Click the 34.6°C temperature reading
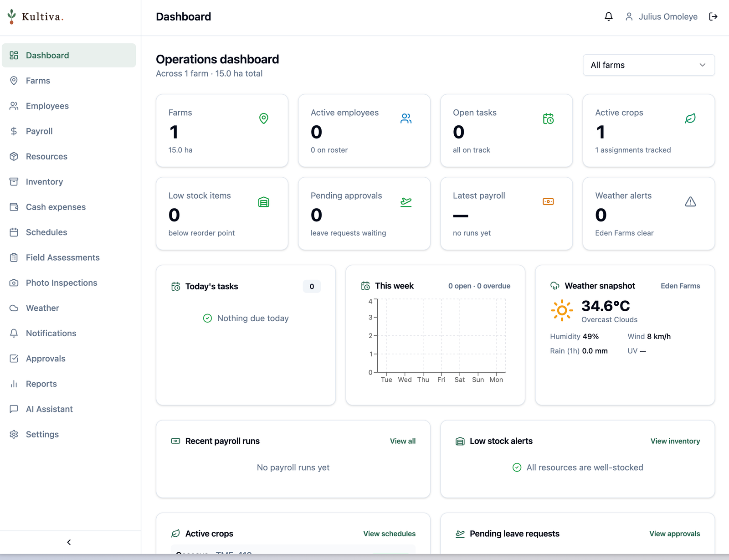This screenshot has height=560, width=729. (606, 306)
